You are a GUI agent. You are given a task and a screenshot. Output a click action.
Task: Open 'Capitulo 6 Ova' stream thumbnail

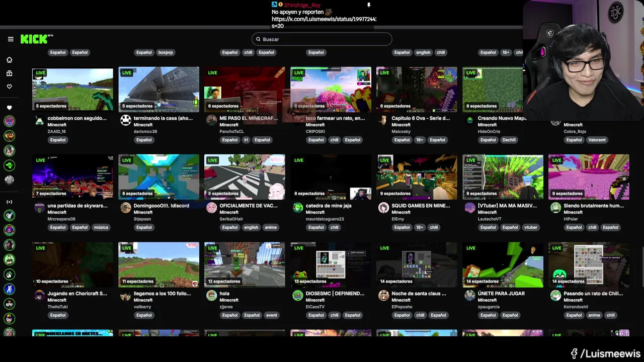(x=417, y=89)
